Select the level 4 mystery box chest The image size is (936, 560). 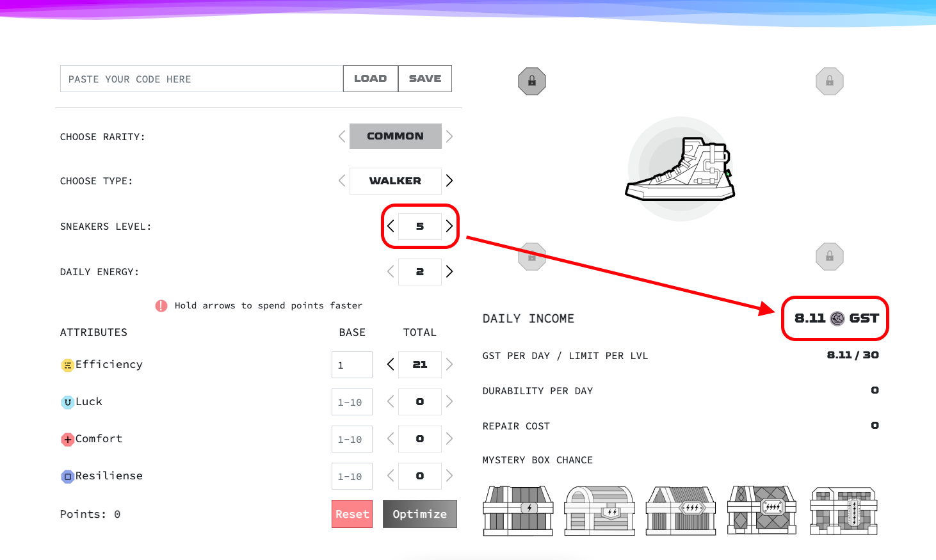[762, 510]
